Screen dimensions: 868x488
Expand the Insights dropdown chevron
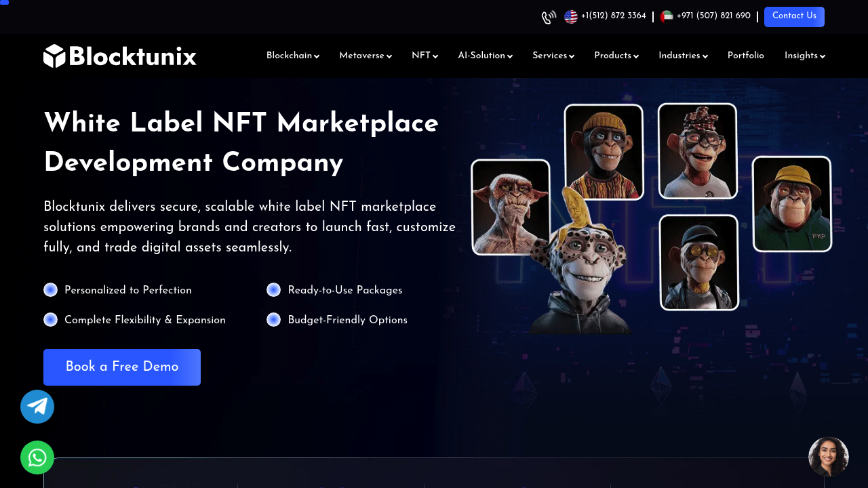pos(823,56)
